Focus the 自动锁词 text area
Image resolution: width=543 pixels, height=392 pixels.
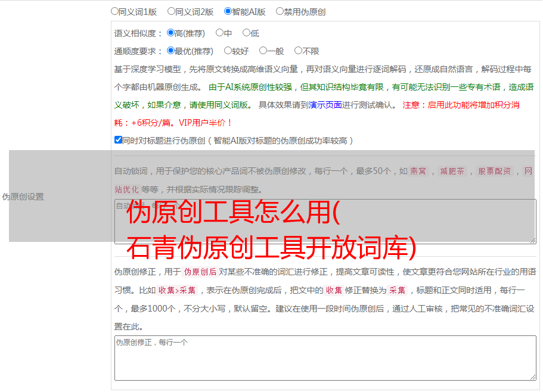click(325, 222)
